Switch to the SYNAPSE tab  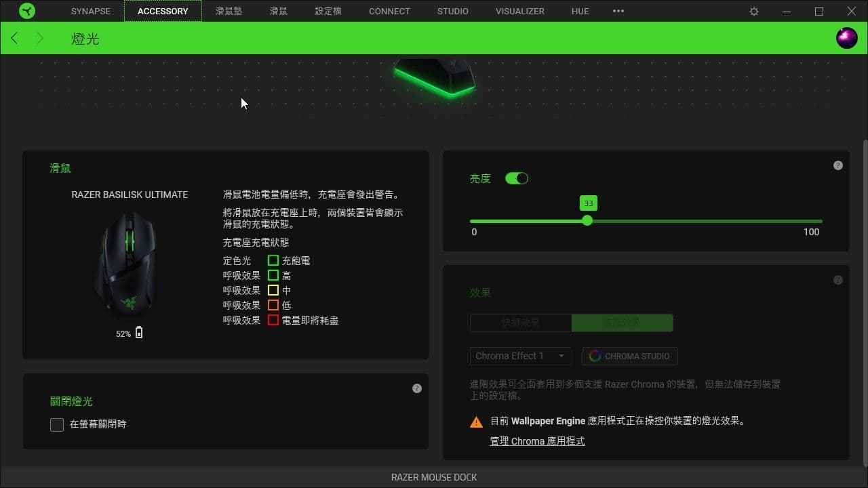point(90,11)
